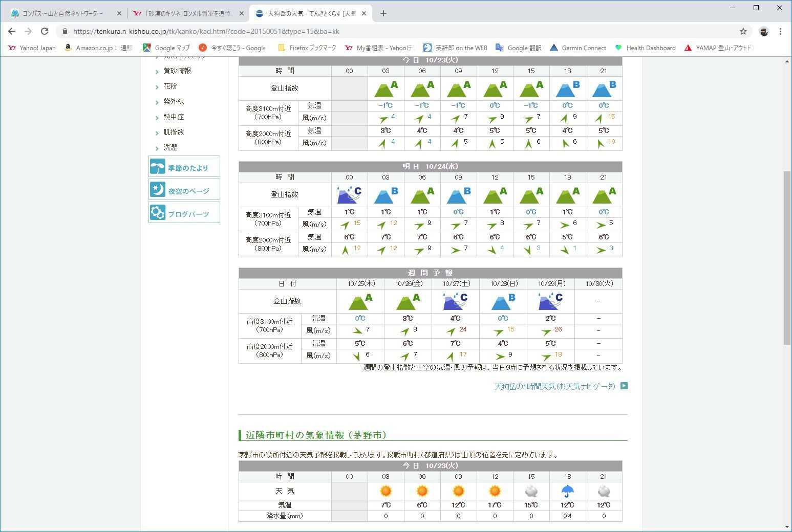792x532 pixels.
Task: Open 熱中症 sidebar entry
Action: pos(174,117)
